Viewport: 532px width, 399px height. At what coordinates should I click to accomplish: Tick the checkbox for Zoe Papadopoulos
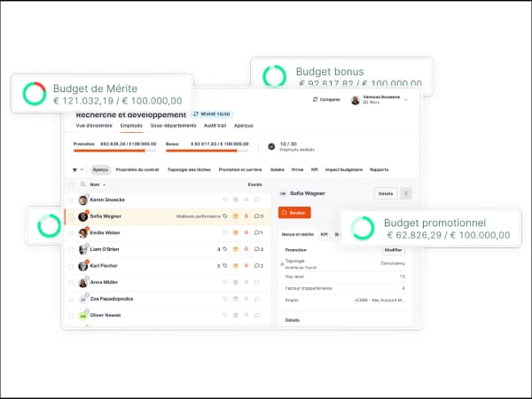[x=71, y=299]
